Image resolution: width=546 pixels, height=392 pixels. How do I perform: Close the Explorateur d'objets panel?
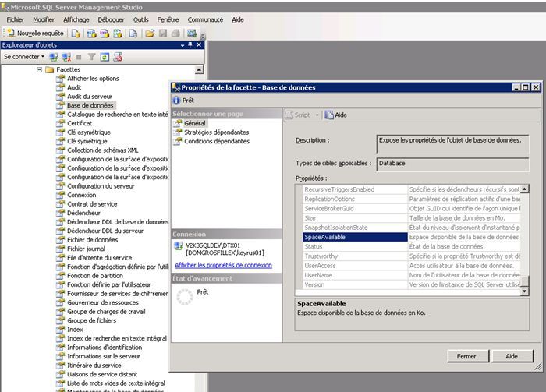(199, 45)
